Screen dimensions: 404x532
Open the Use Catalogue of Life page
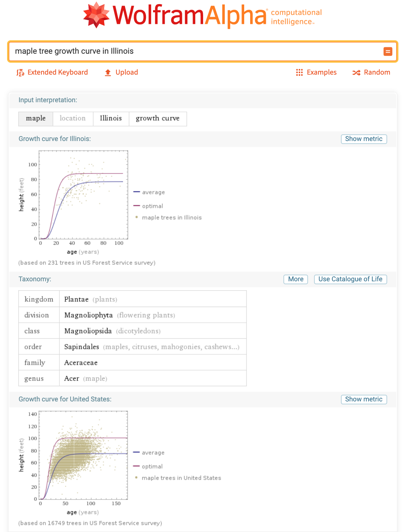click(x=350, y=279)
